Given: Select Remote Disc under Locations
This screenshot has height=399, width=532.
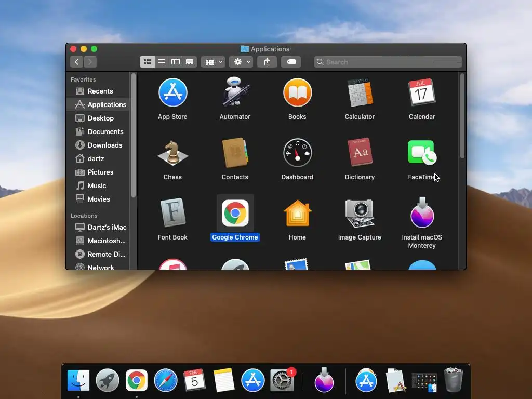Looking at the screenshot, I should click(x=98, y=254).
